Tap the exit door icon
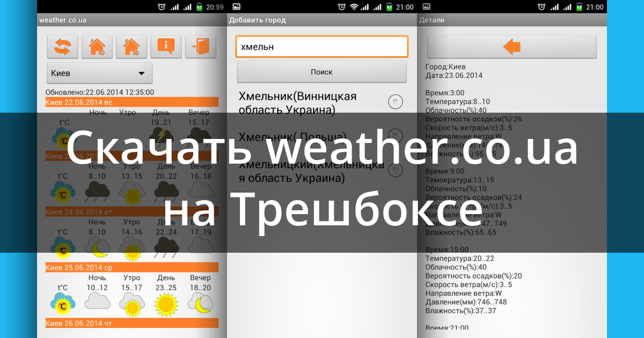 click(x=200, y=47)
